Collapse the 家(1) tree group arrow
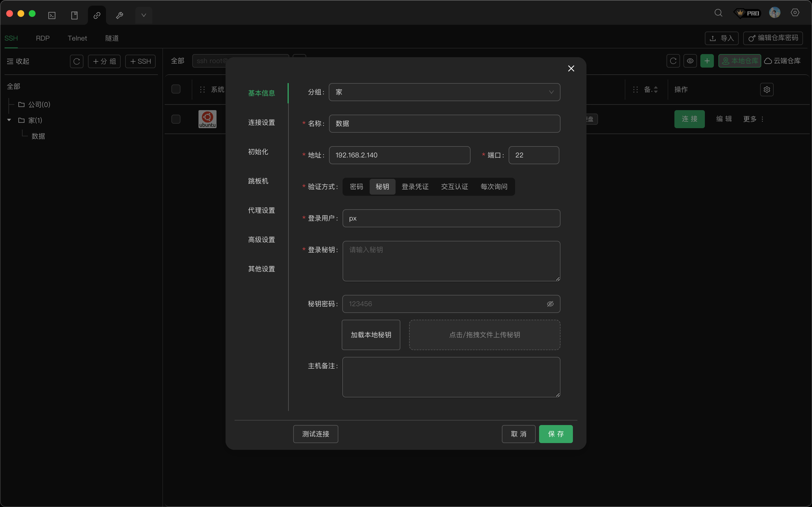The width and height of the screenshot is (812, 507). click(9, 120)
